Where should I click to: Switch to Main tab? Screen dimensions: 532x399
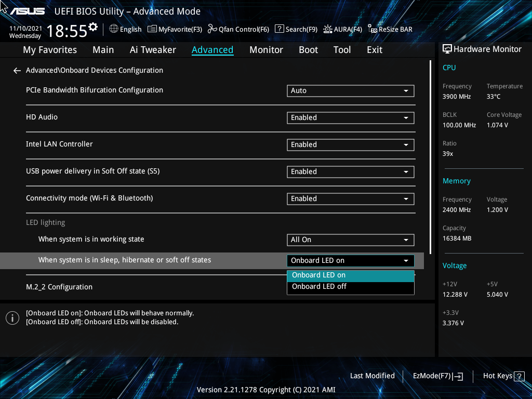coord(103,50)
